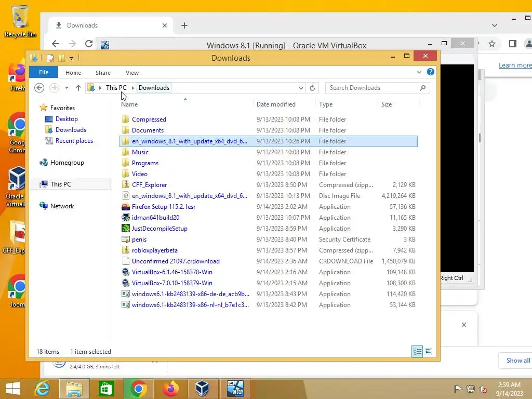This screenshot has height=399, width=532.
Task: Switch to details view layout
Action: tap(417, 352)
